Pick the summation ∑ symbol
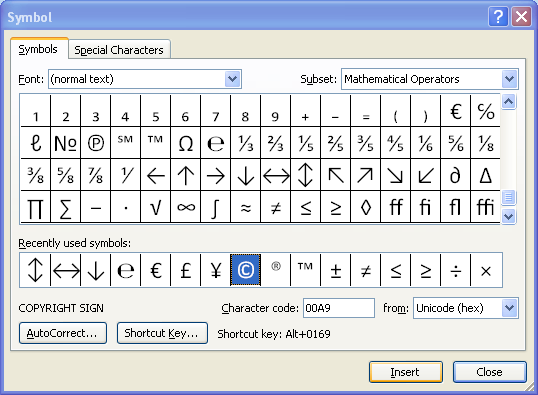This screenshot has width=538, height=395. coord(66,207)
